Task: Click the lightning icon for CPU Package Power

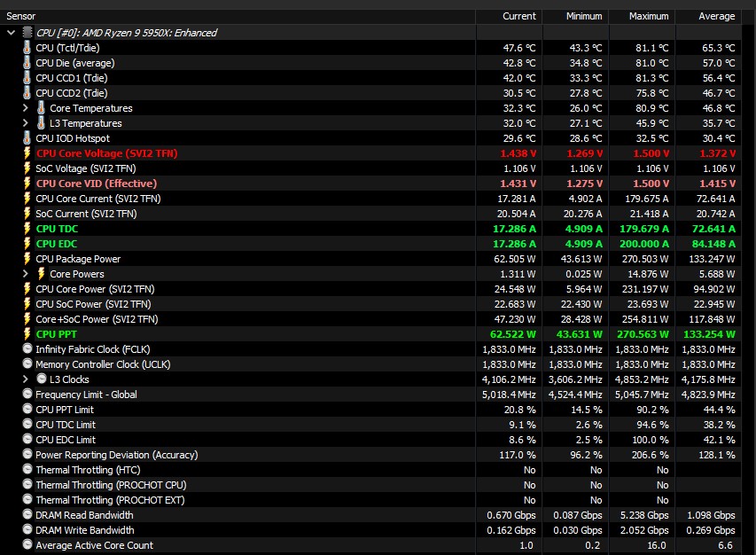Action: (x=27, y=259)
